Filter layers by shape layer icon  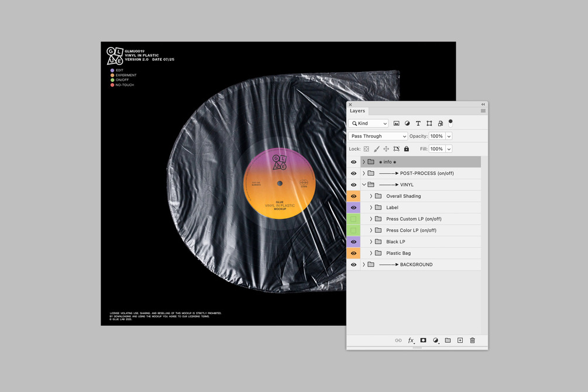pyautogui.click(x=429, y=123)
